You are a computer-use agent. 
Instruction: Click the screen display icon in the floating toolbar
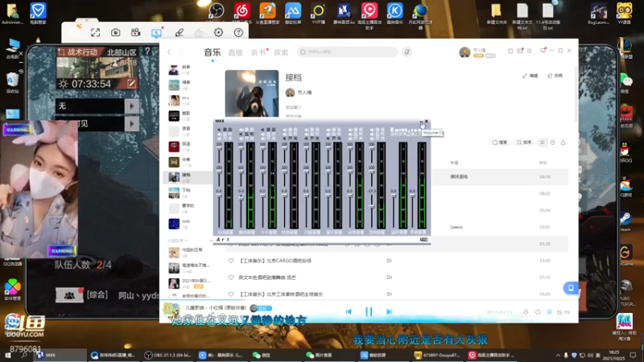(x=156, y=33)
